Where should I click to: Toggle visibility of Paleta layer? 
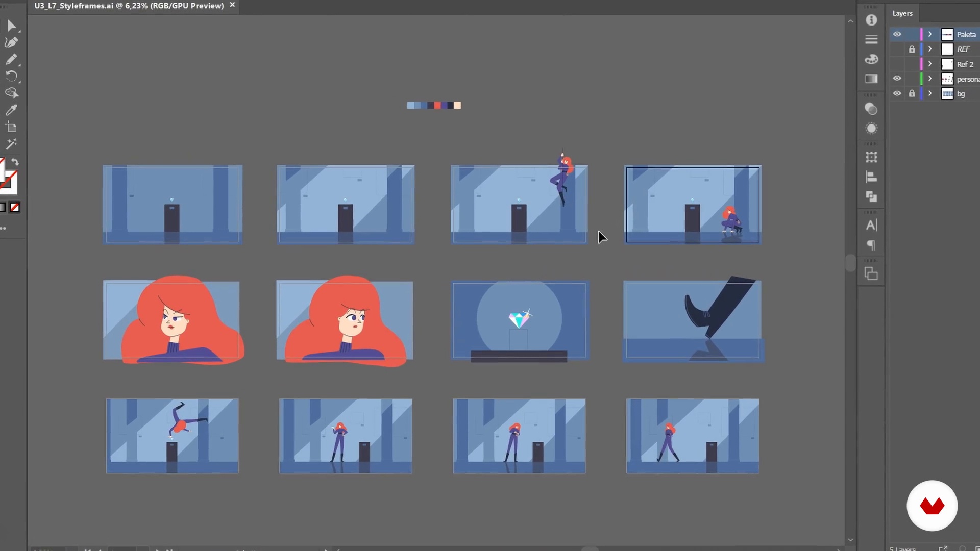896,34
